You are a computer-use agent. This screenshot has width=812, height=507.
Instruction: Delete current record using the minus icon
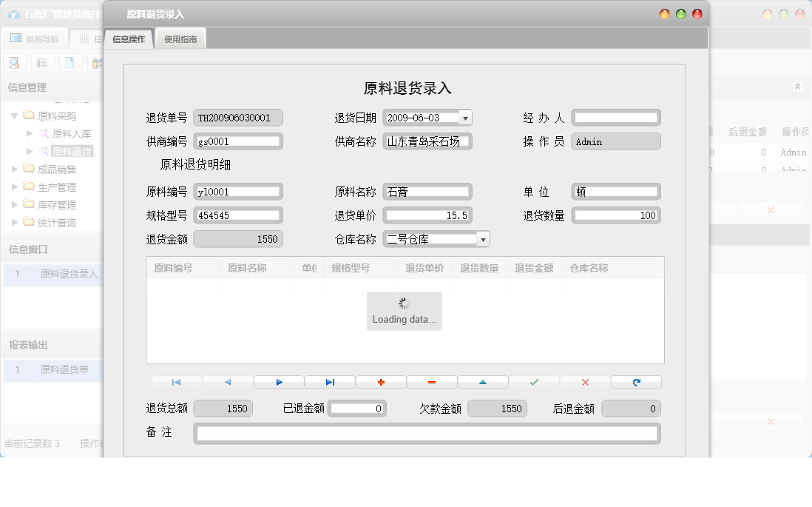coord(432,382)
